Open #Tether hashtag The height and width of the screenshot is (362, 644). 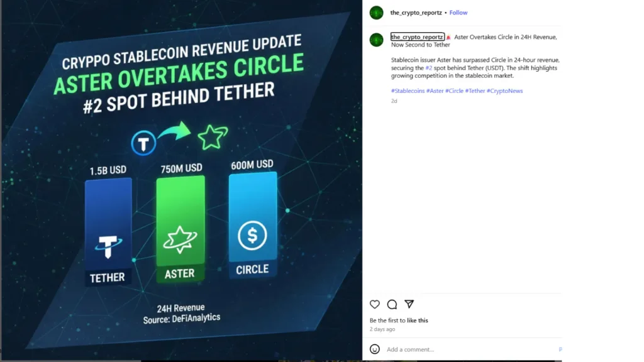(475, 90)
